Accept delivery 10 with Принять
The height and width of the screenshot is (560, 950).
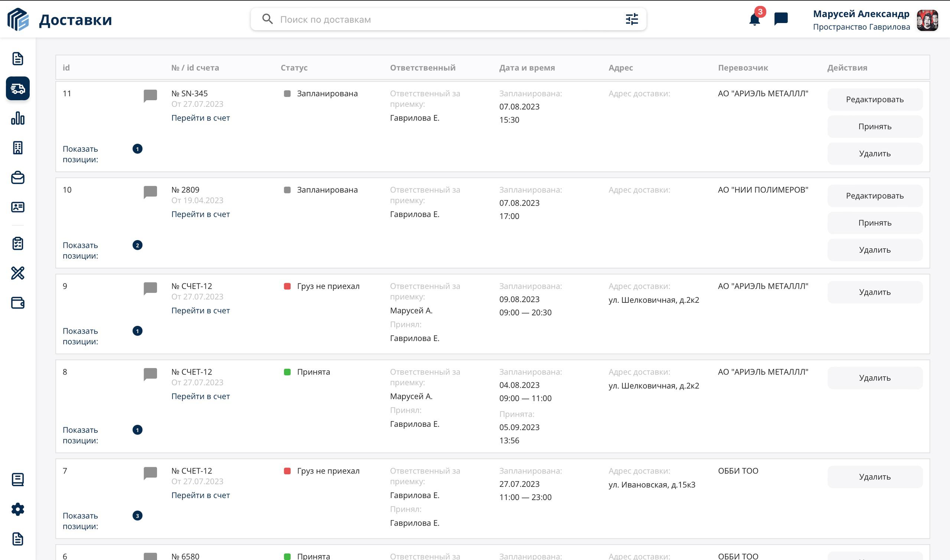[x=875, y=223]
